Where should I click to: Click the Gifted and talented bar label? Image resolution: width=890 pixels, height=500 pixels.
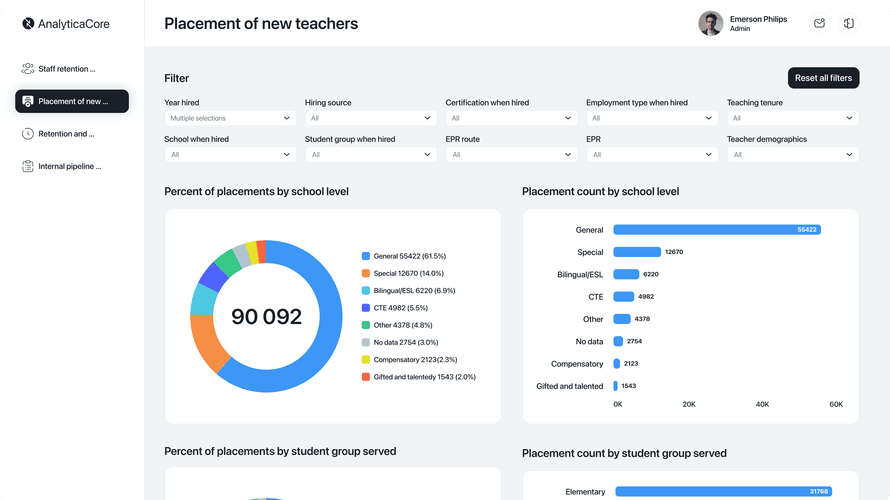[x=569, y=386]
